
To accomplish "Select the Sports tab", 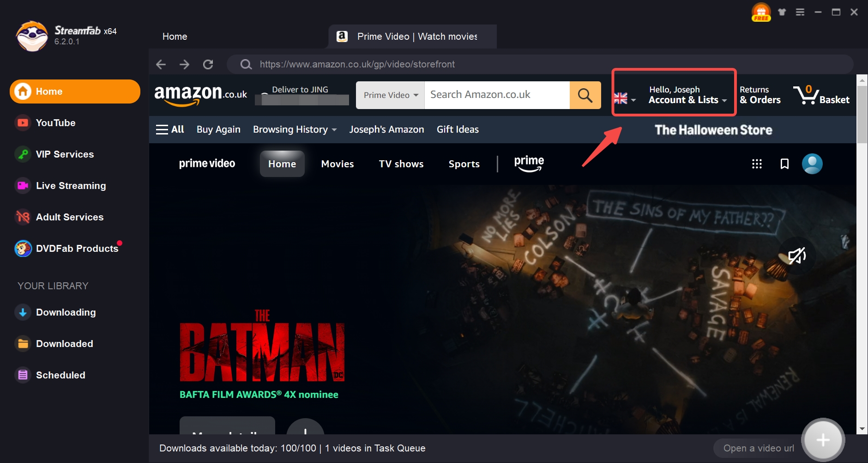I will tap(464, 164).
